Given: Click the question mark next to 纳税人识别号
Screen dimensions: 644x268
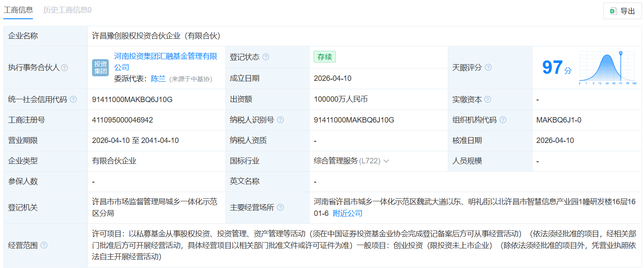Looking at the screenshot, I should pyautogui.click(x=281, y=120).
